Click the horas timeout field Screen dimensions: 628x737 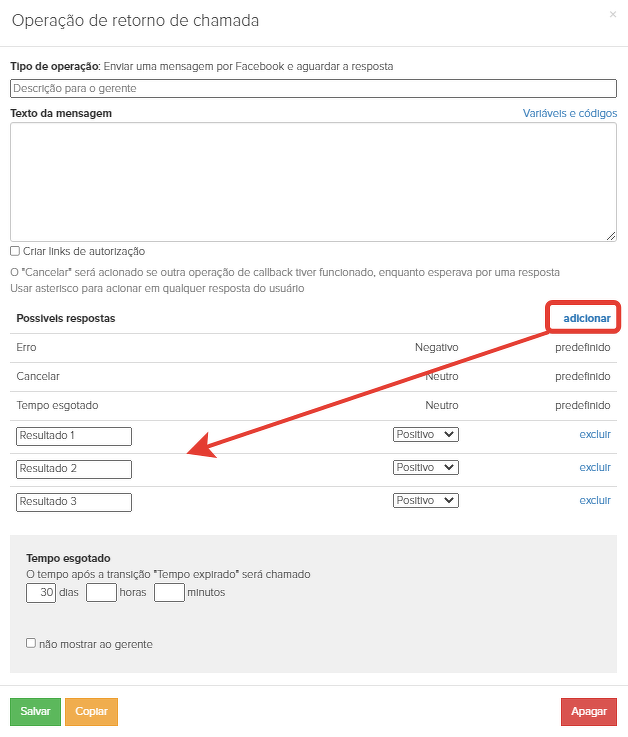point(102,593)
